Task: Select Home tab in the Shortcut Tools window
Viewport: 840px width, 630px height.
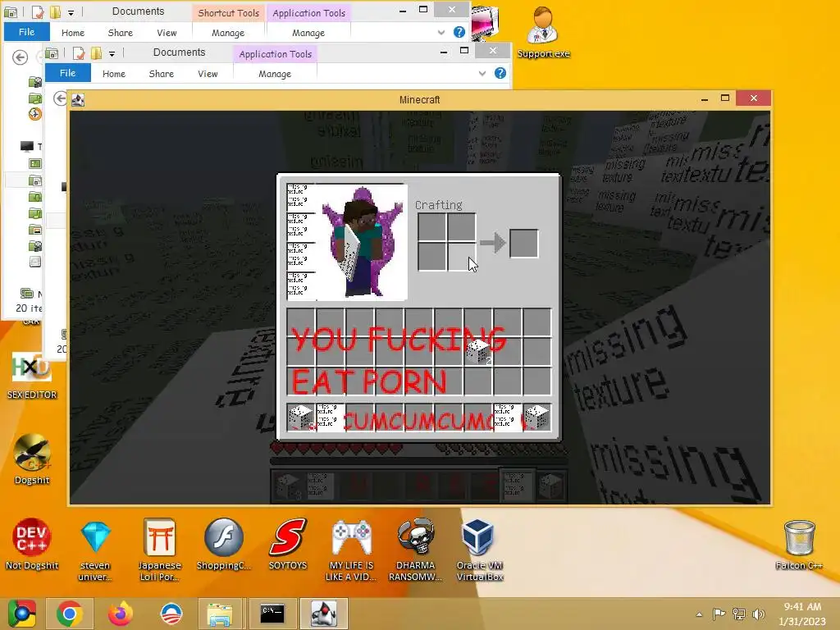Action: tap(73, 33)
